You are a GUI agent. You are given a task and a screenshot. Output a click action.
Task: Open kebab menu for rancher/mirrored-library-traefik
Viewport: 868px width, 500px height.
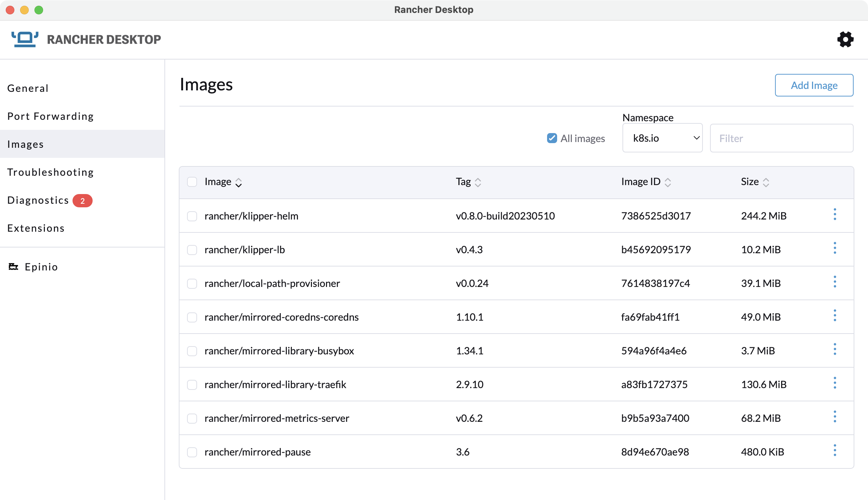835,383
